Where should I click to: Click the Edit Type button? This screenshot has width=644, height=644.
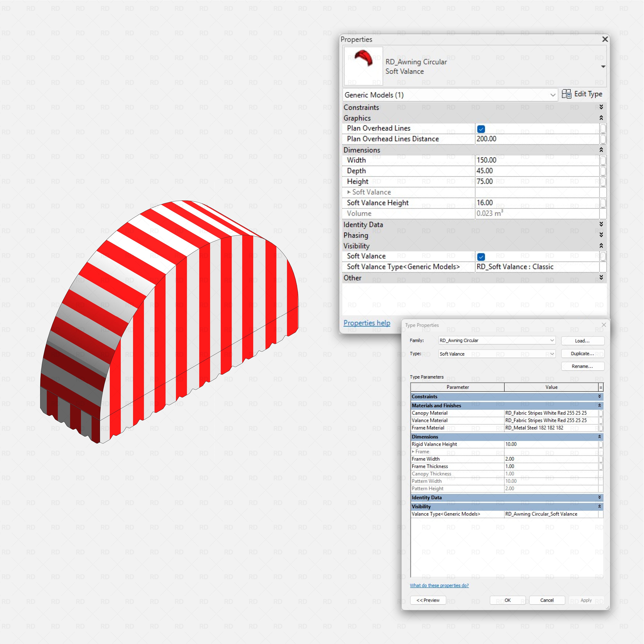click(x=582, y=94)
